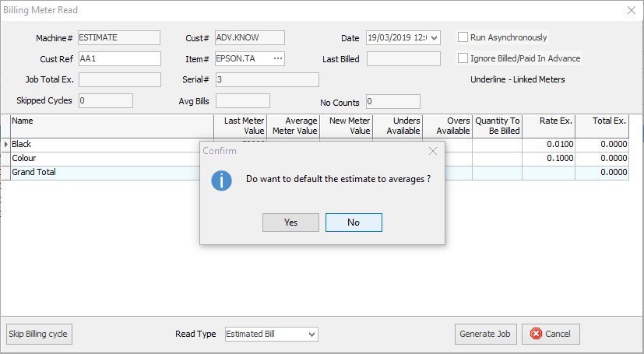
Task: Enable Run Asynchronously checkbox
Action: click(x=463, y=37)
